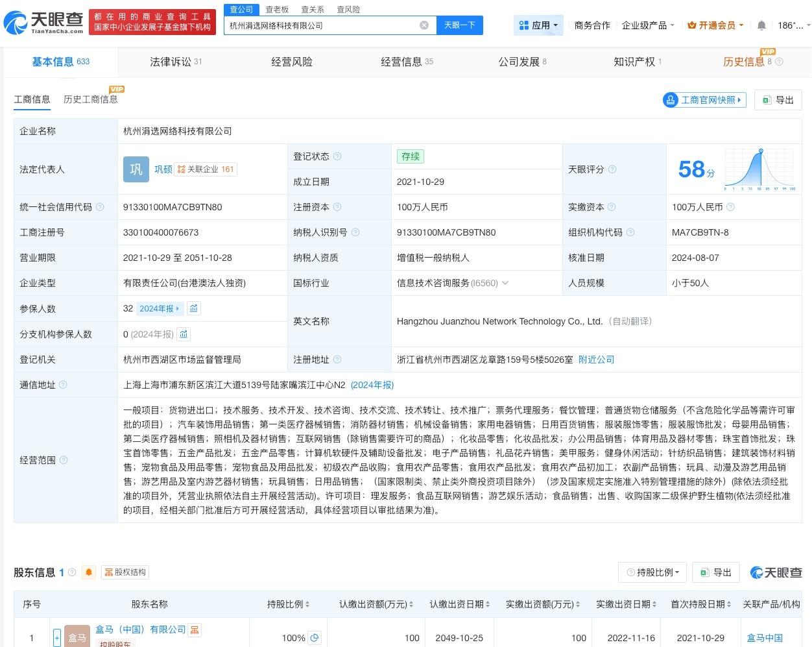812x647 pixels.
Task: Click 导出 in the 股东信息 section
Action: click(x=716, y=572)
